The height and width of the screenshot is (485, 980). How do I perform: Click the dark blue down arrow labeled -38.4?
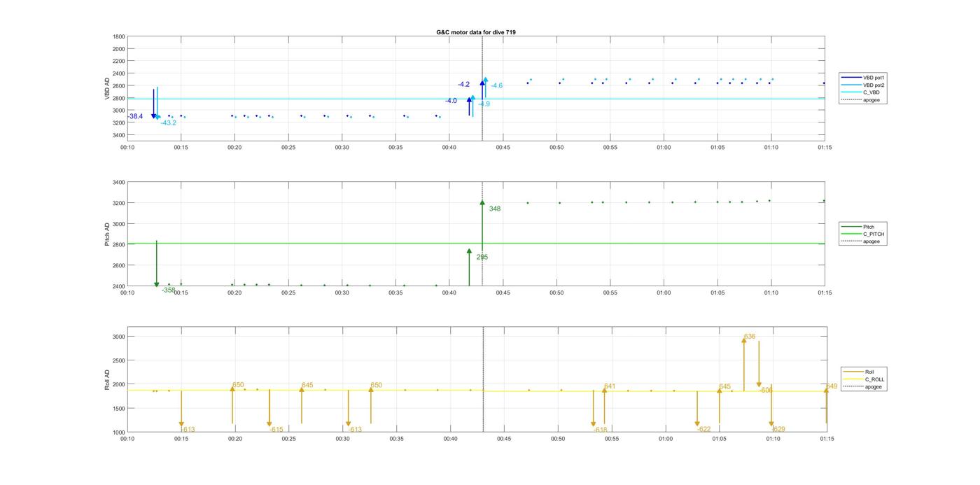(x=153, y=103)
